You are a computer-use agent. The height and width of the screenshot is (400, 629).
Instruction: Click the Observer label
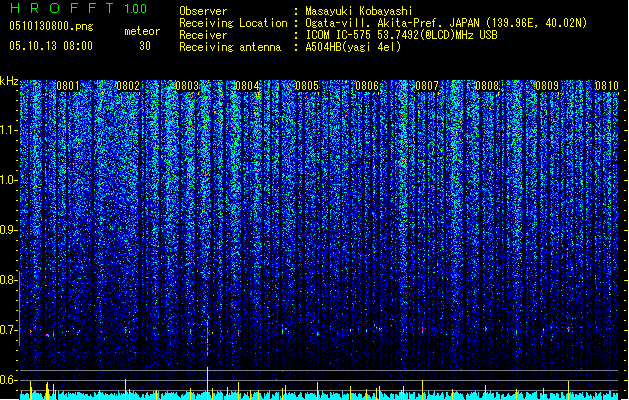(203, 11)
